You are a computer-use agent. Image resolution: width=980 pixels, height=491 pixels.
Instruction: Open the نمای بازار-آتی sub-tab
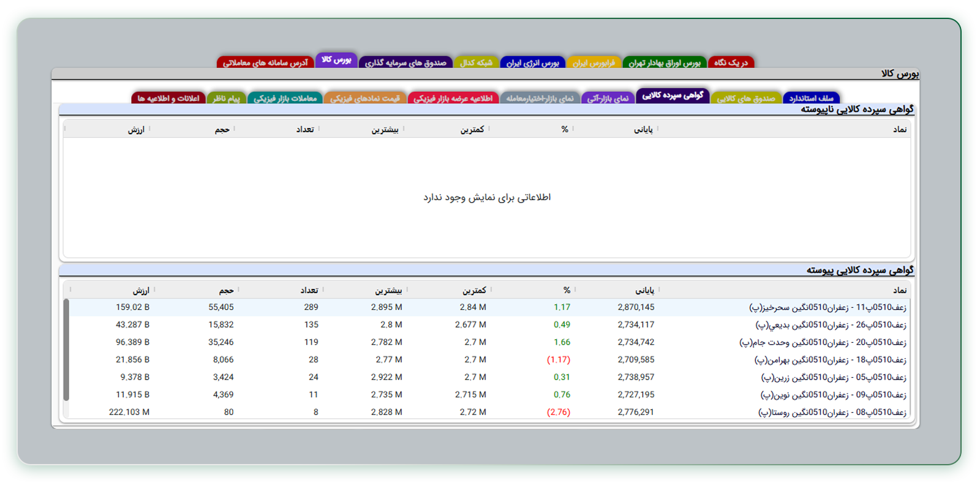(608, 98)
